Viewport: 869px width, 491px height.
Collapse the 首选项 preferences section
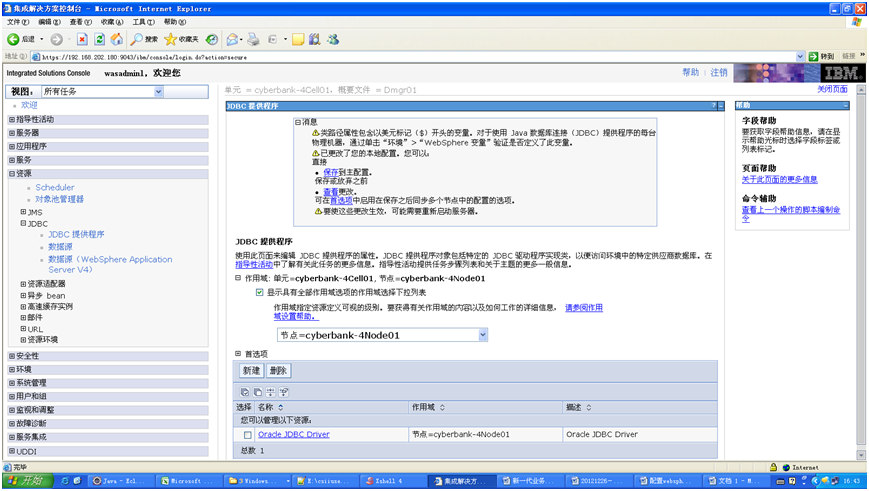coord(238,354)
